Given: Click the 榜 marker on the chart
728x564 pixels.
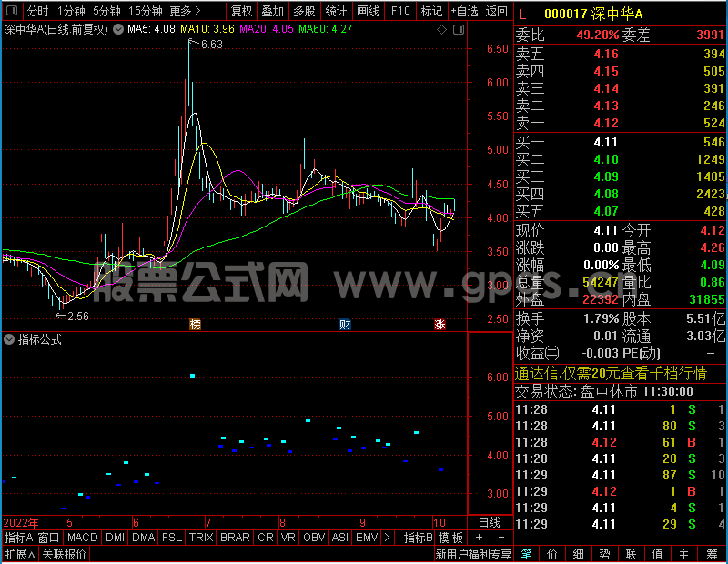Looking at the screenshot, I should [x=195, y=324].
